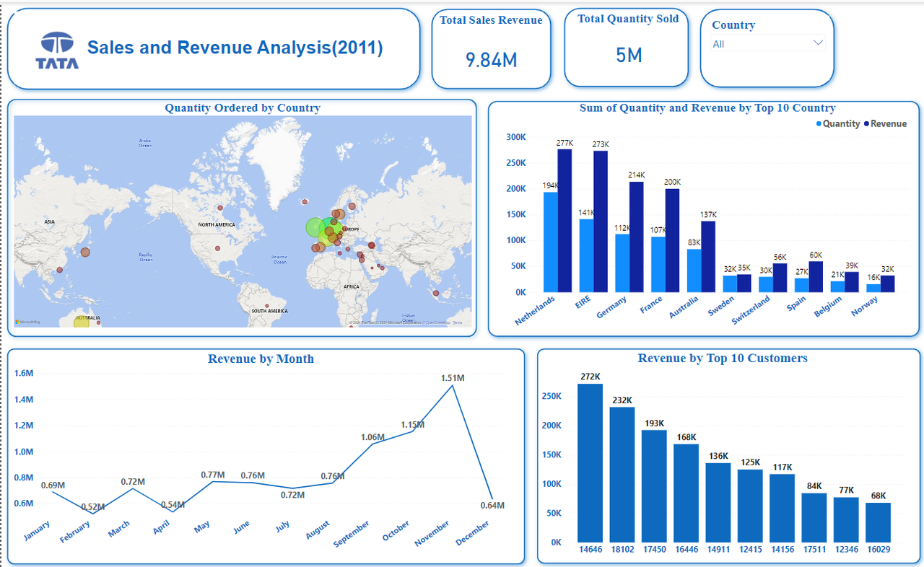
Task: Click the Total Quantity Sold card
Action: tap(626, 48)
